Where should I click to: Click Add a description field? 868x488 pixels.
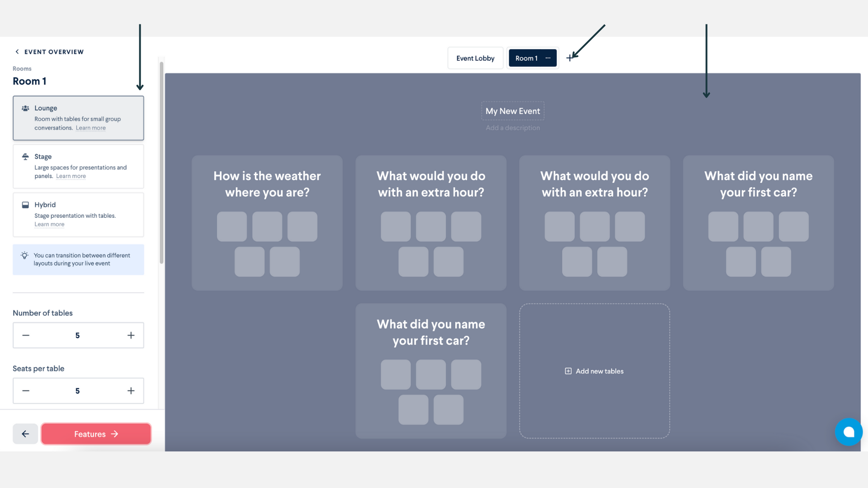coord(513,128)
